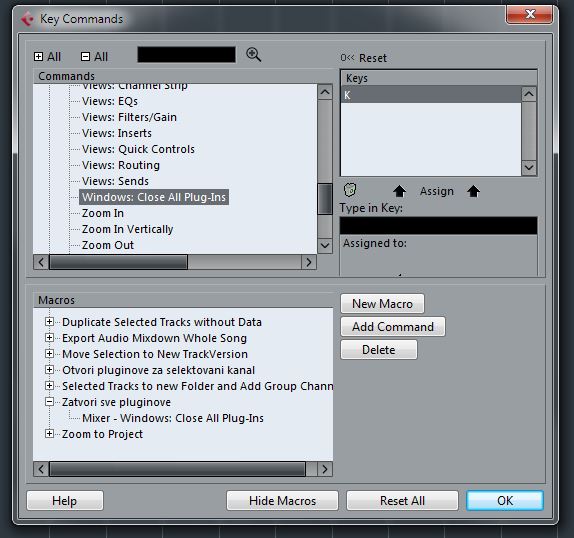Viewport: 574px width, 538px height.
Task: Expand the Zoom to Project macro
Action: pyautogui.click(x=49, y=434)
